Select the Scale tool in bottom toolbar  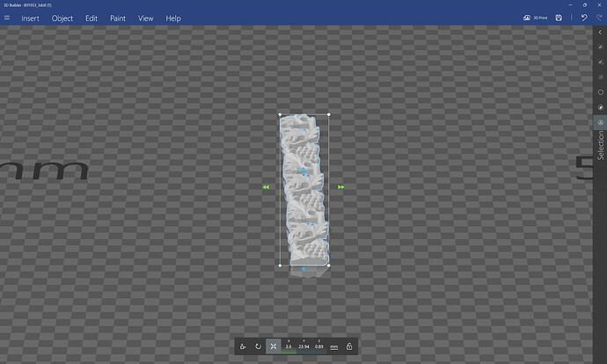click(274, 346)
